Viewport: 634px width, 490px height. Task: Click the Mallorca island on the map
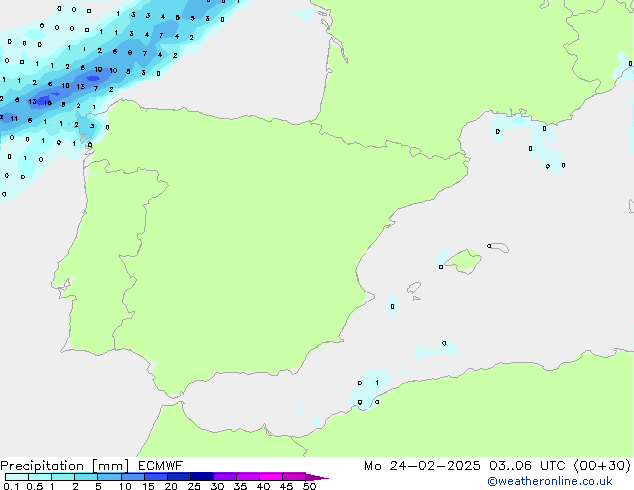coord(461,262)
